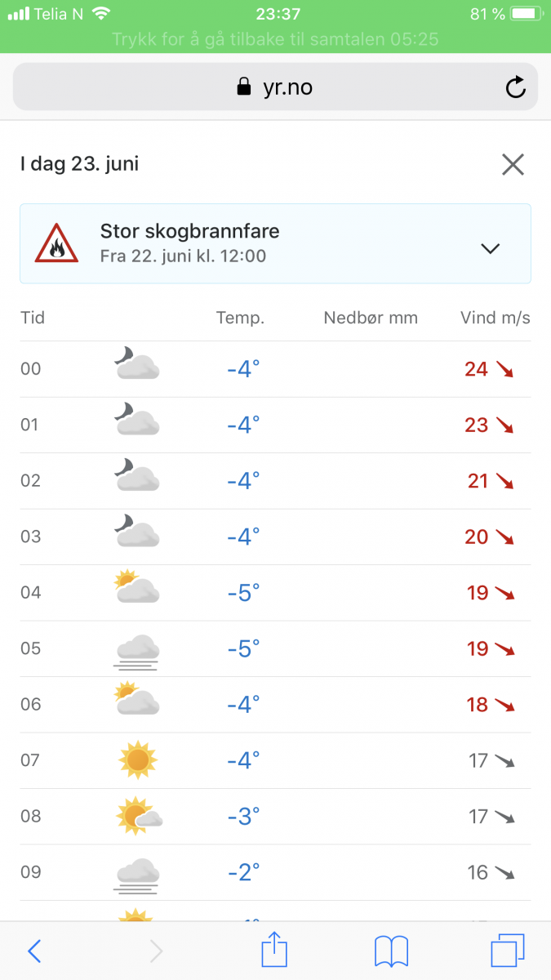The width and height of the screenshot is (551, 980).
Task: Go back with Safari back arrow
Action: (34, 951)
